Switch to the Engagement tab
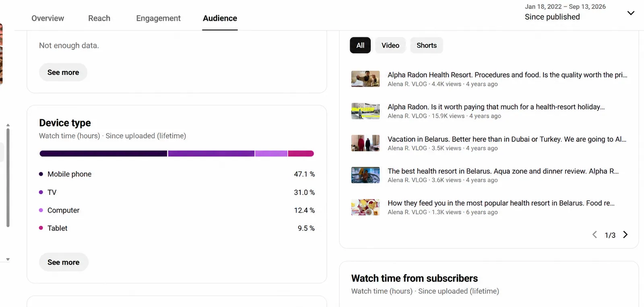 point(158,18)
